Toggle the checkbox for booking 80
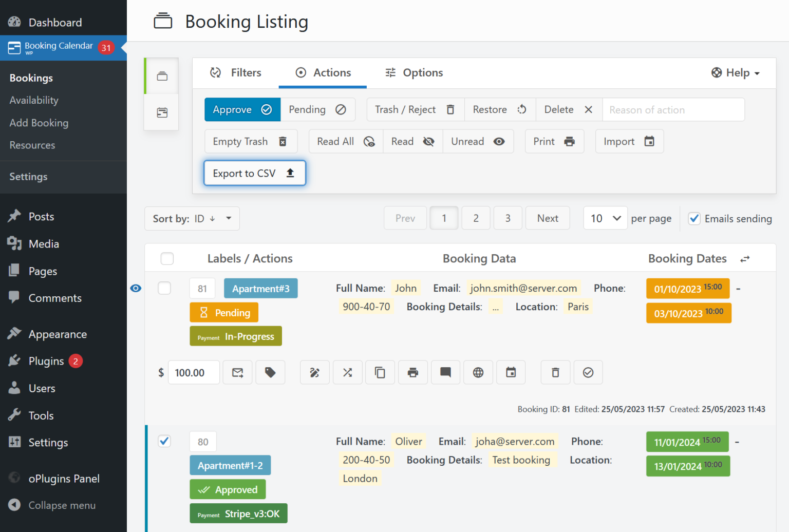Screen dimensions: 789x532 [x=164, y=441]
